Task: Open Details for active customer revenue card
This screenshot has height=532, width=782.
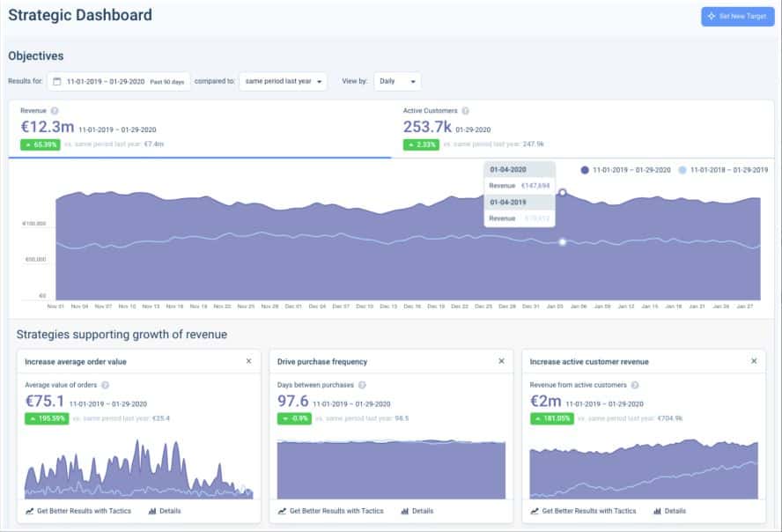Action: pos(669,511)
